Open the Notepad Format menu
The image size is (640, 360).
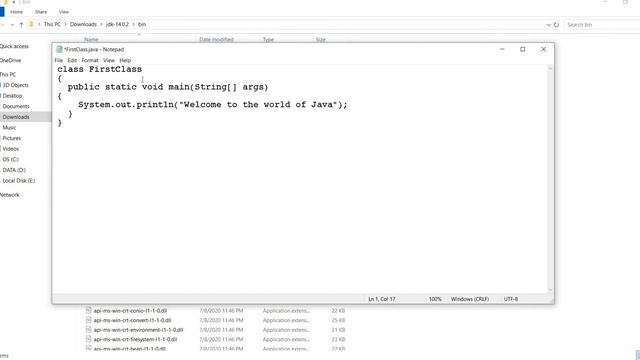click(x=90, y=60)
